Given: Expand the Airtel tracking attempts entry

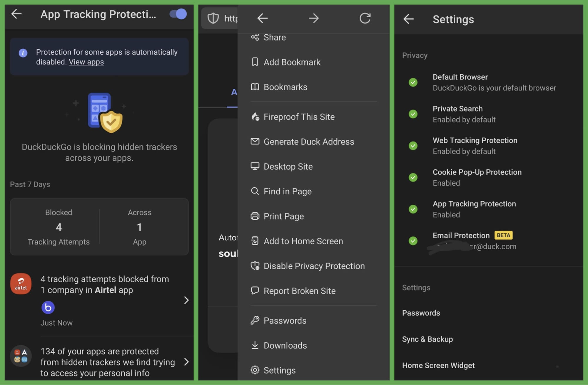Looking at the screenshot, I should click(186, 300).
